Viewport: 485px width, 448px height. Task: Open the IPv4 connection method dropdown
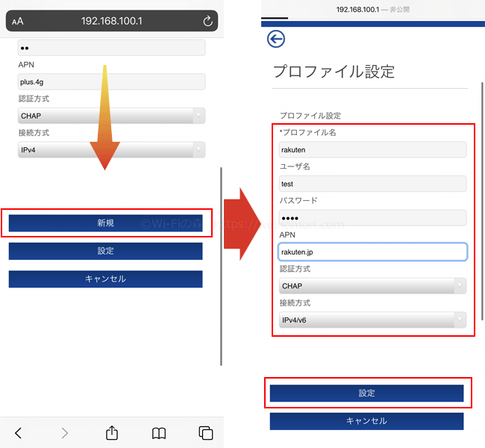point(112,150)
